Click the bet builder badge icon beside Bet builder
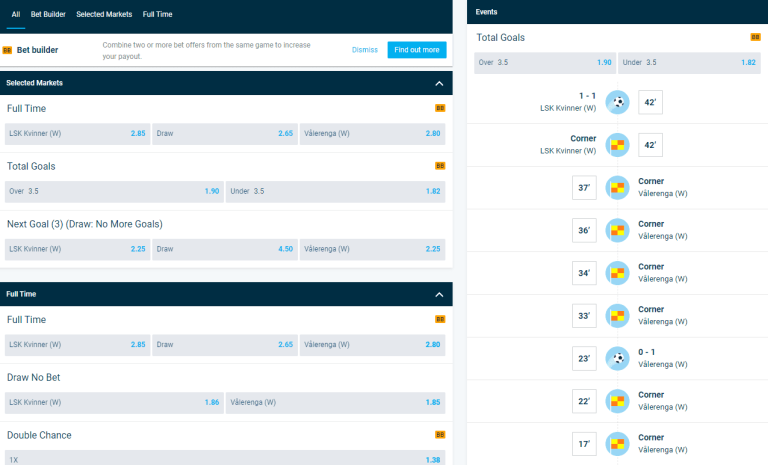768x465 pixels. pyautogui.click(x=7, y=50)
